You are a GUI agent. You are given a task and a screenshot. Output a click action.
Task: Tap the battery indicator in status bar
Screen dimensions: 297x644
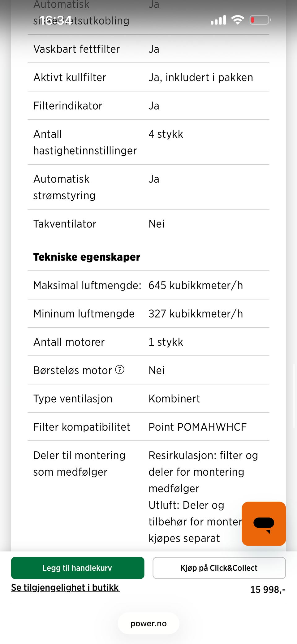(x=260, y=20)
